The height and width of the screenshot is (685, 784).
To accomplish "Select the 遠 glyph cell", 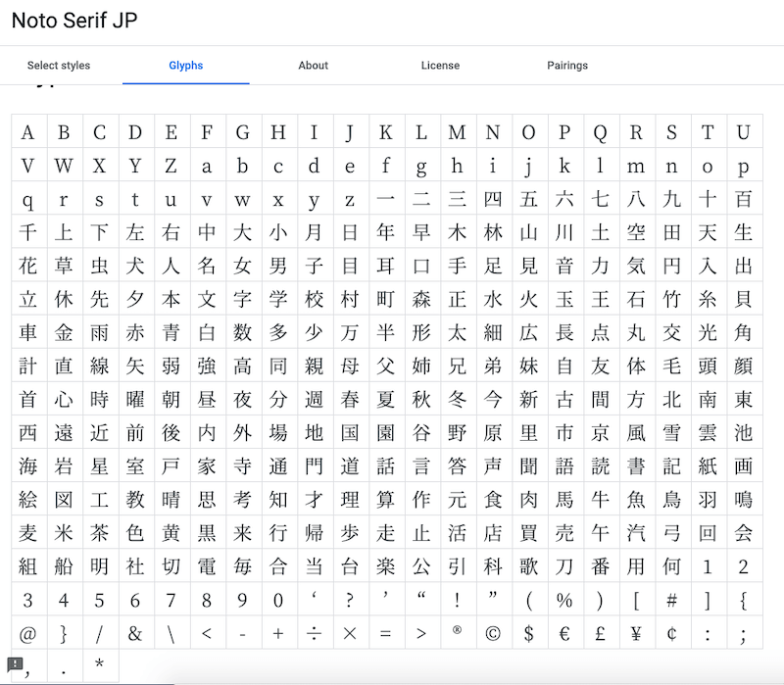I will [66, 432].
